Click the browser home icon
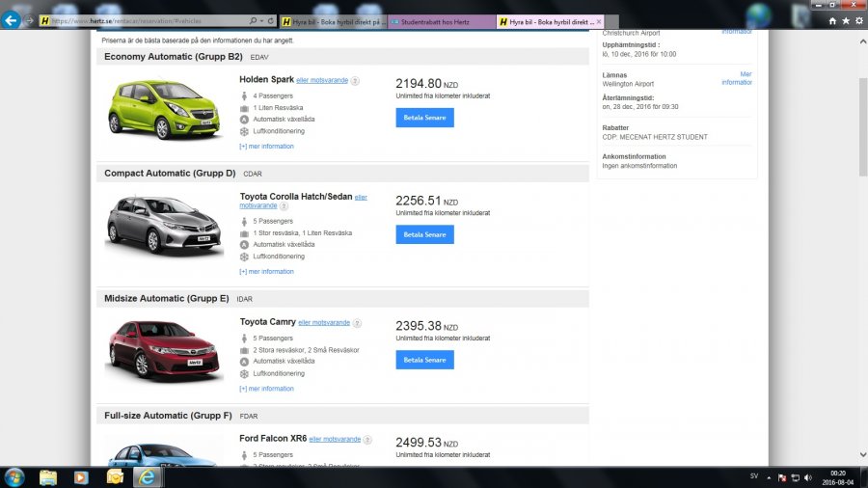 tap(831, 20)
